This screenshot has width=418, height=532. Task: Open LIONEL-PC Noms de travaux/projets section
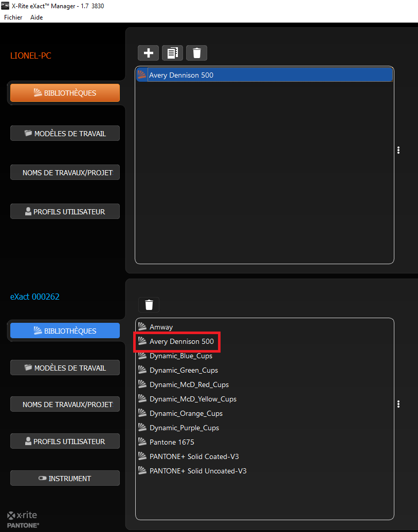(65, 172)
